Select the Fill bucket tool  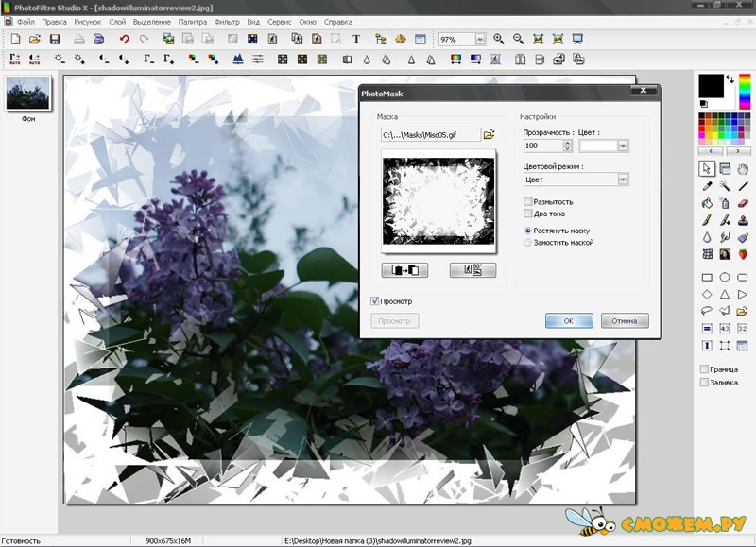(x=707, y=203)
